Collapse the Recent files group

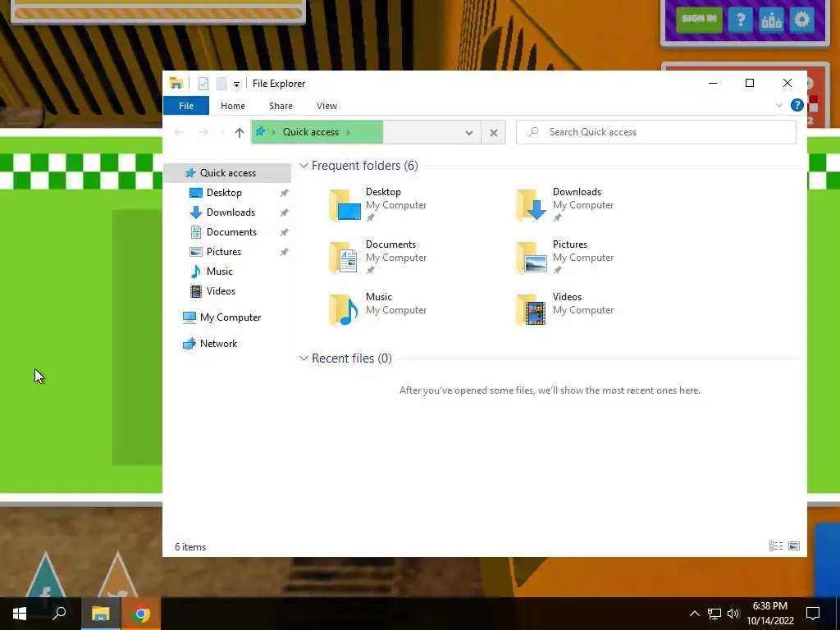click(x=304, y=358)
